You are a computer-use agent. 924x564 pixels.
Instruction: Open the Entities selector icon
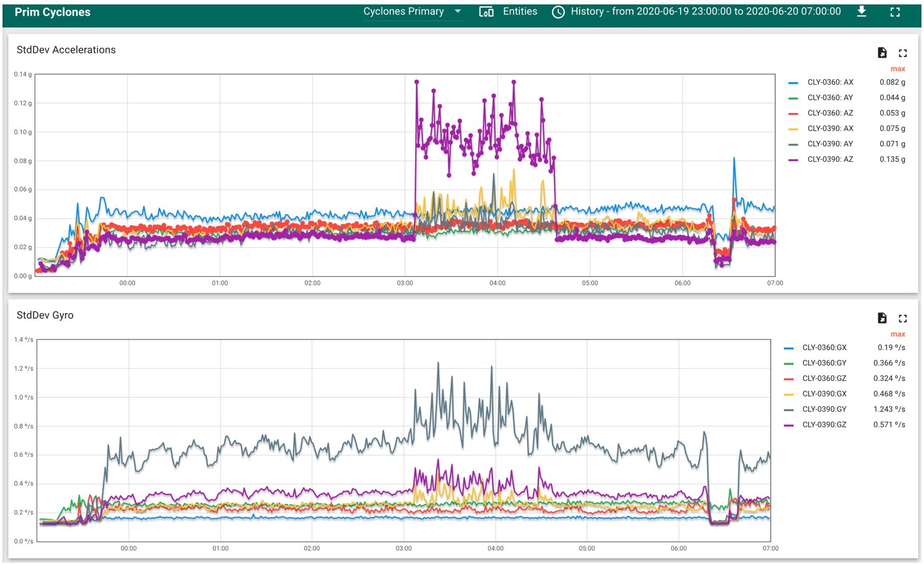(486, 12)
